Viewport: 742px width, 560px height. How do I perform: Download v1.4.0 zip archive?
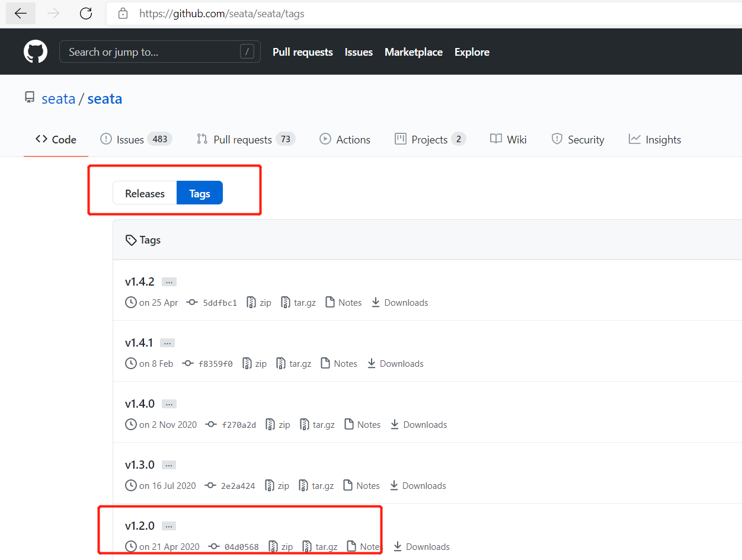click(x=278, y=424)
